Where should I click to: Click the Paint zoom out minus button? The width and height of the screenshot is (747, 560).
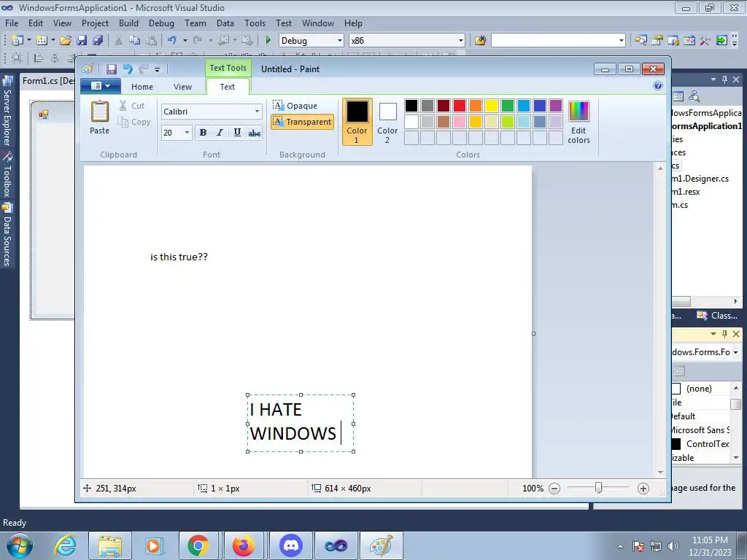pyautogui.click(x=554, y=489)
